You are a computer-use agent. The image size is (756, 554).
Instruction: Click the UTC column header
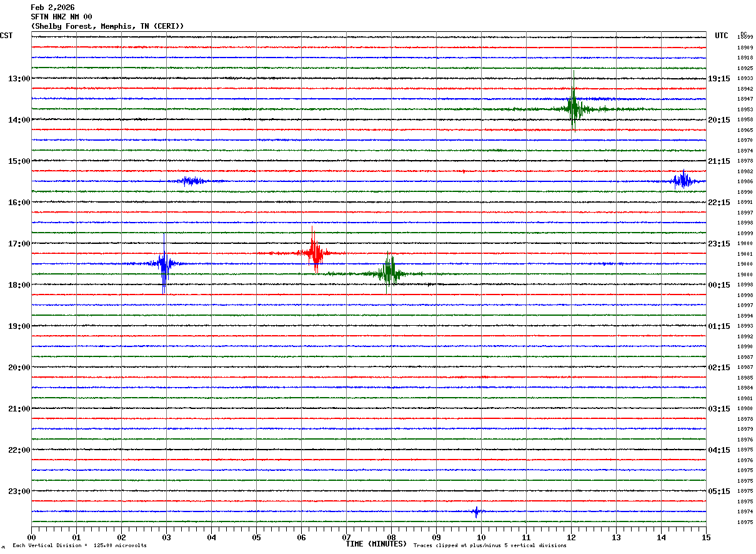[x=722, y=36]
